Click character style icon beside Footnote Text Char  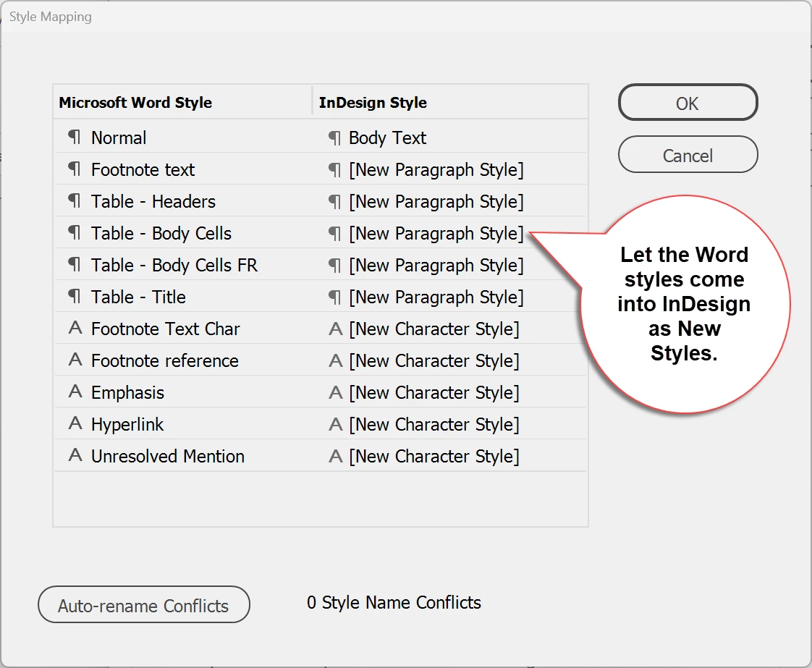click(x=75, y=328)
